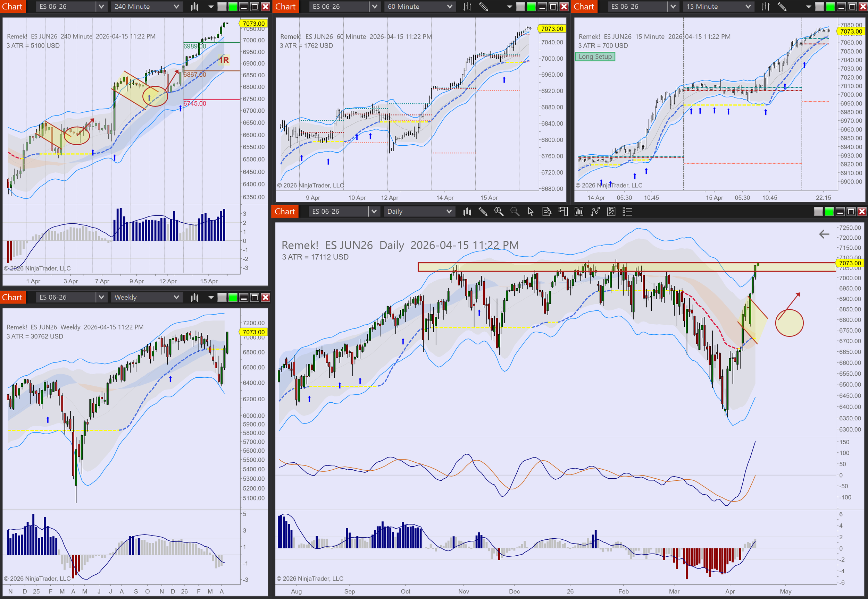
Task: Click Chart tab of the Weekly window
Action: point(12,297)
